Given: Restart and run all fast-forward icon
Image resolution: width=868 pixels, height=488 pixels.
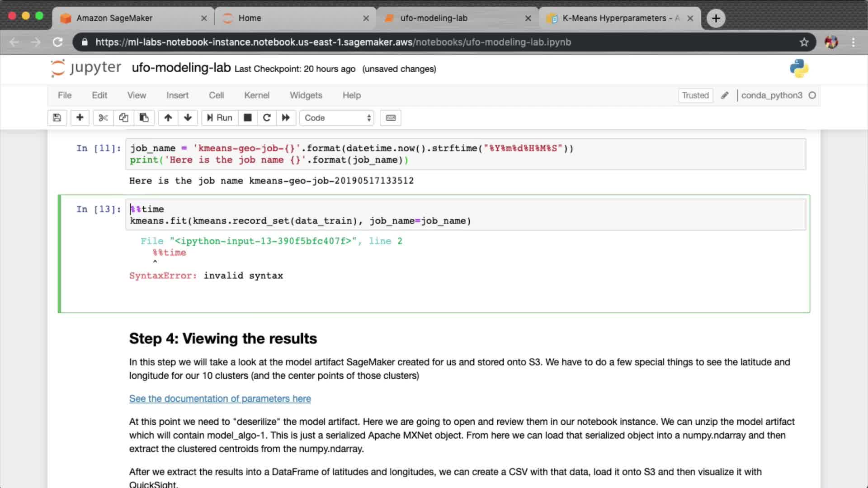Looking at the screenshot, I should tap(286, 118).
